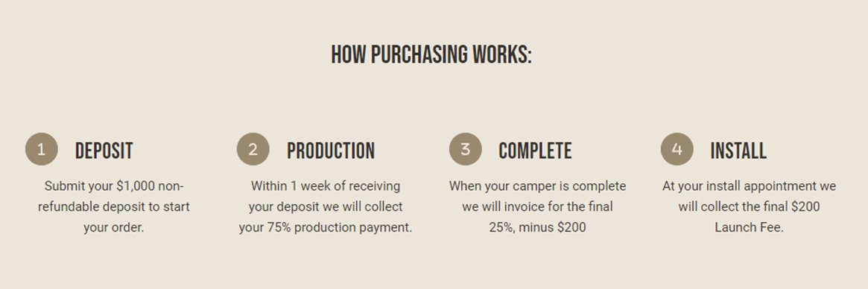Click the text '25%, minus $200'
Screen dimensions: 868x289
pyautogui.click(x=537, y=227)
